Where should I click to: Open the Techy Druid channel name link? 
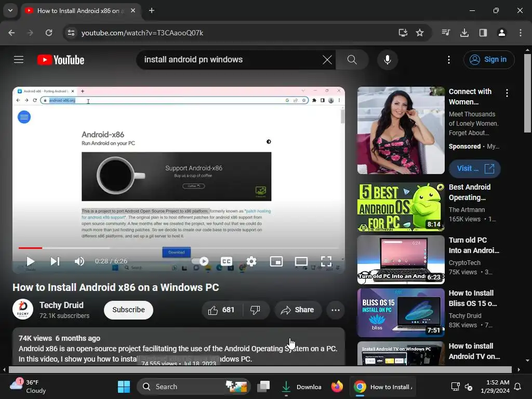coord(61,305)
